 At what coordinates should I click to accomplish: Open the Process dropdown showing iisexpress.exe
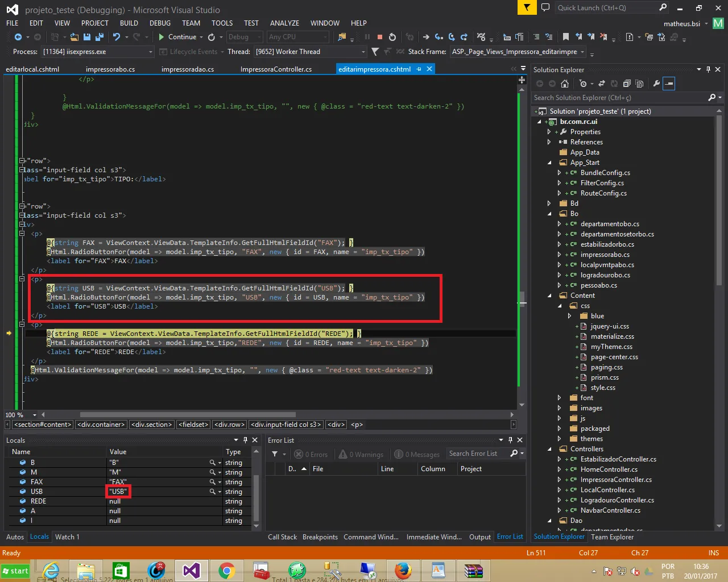pos(151,52)
